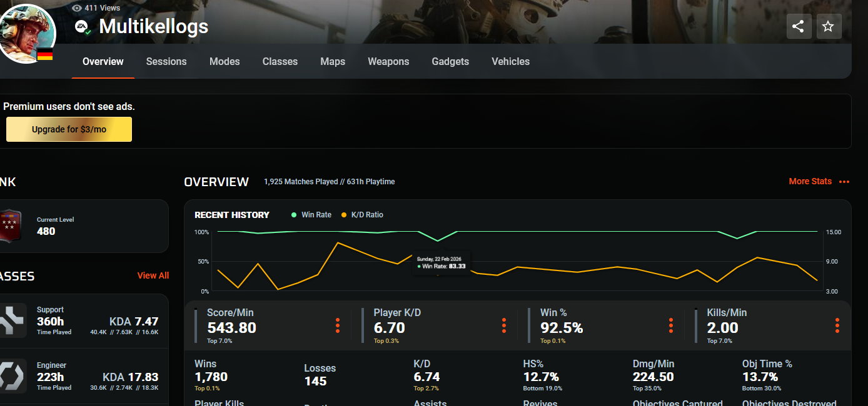Toggle the K/D Ratio series in the chart legend

(x=362, y=215)
